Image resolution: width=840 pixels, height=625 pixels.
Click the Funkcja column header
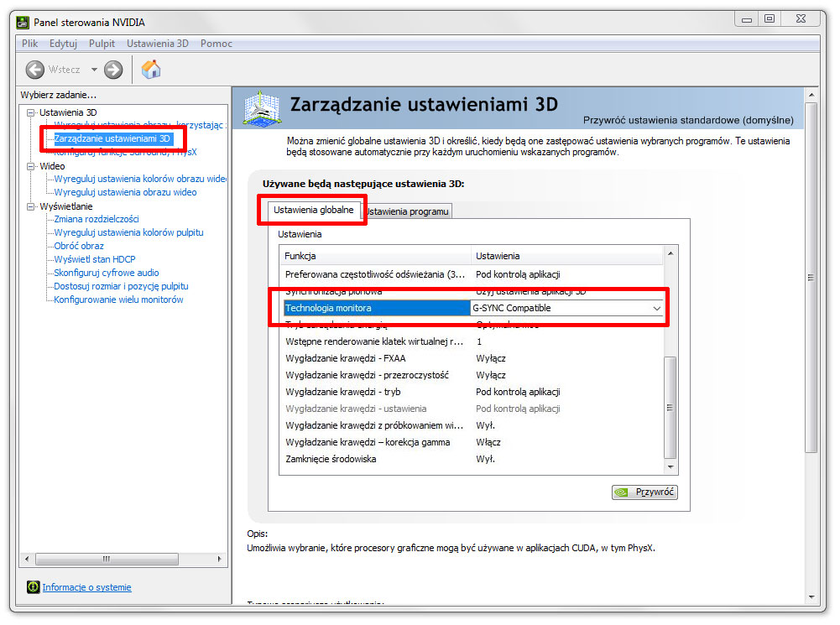pyautogui.click(x=375, y=256)
